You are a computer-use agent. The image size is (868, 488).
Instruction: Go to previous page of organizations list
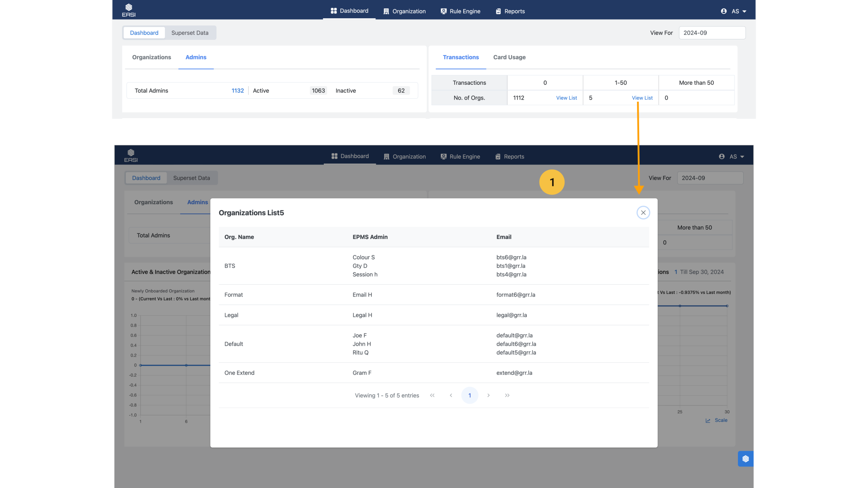451,395
